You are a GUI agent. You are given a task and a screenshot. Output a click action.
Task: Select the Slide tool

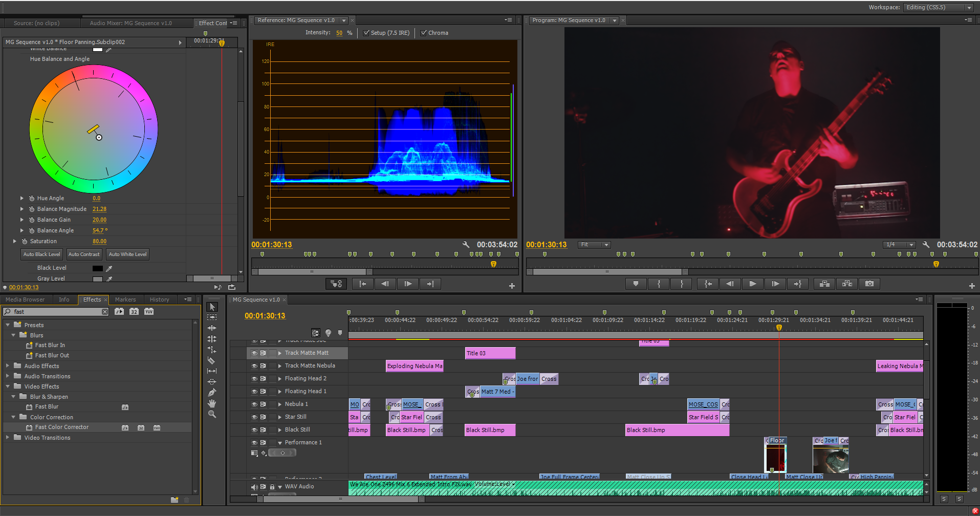click(x=212, y=382)
